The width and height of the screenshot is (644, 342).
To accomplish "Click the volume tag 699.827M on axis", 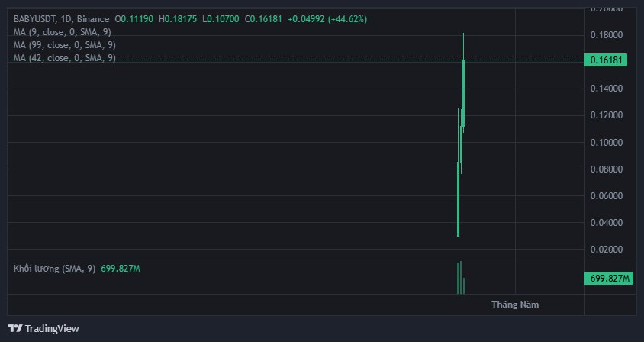I will (609, 279).
